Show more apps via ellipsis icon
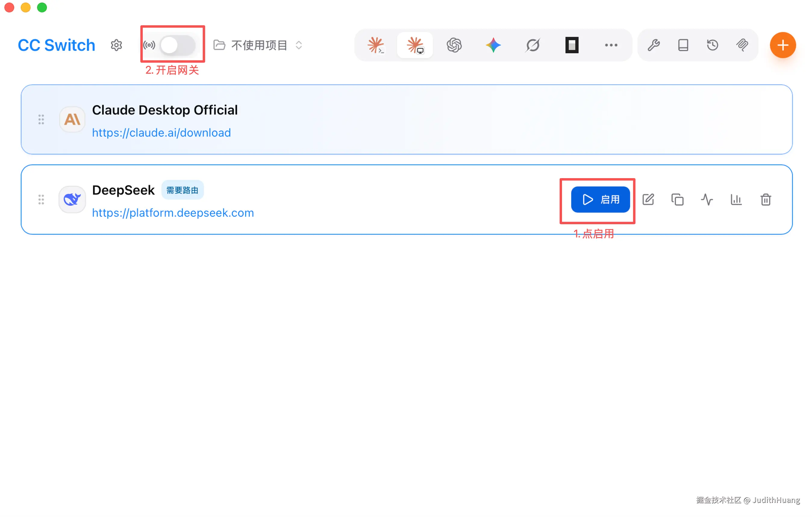This screenshot has width=812, height=517. click(611, 45)
